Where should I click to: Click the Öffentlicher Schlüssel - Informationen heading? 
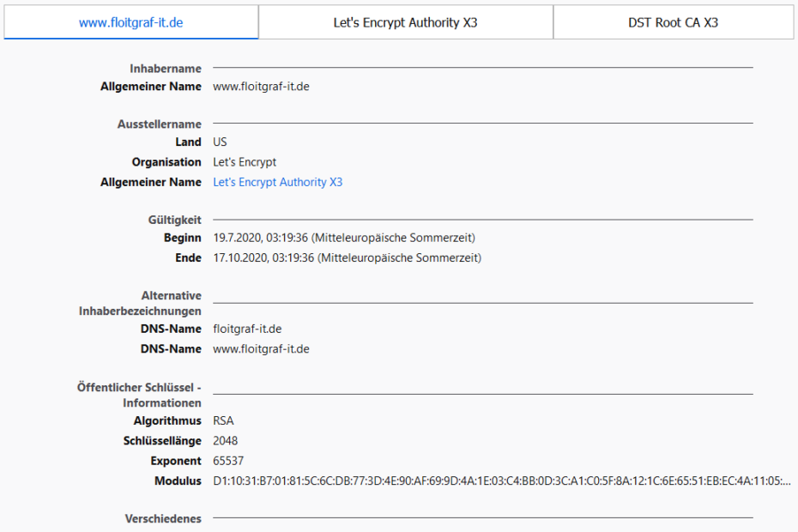pyautogui.click(x=139, y=395)
